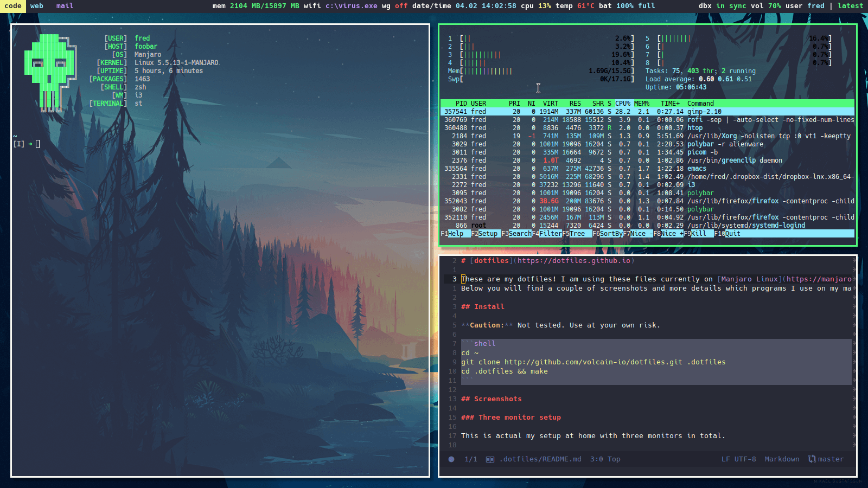The height and width of the screenshot is (488, 868).
Task: Click the dbx in sync status
Action: [x=722, y=6]
